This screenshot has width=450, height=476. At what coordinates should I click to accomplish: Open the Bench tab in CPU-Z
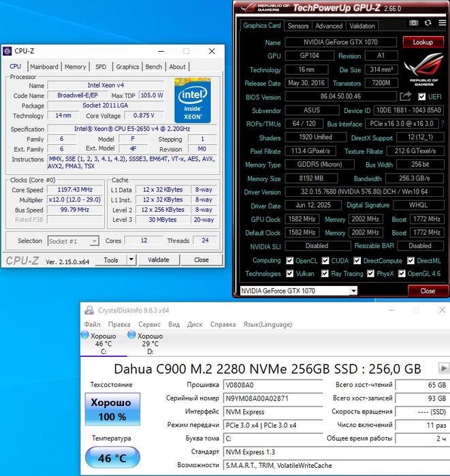[x=154, y=67]
